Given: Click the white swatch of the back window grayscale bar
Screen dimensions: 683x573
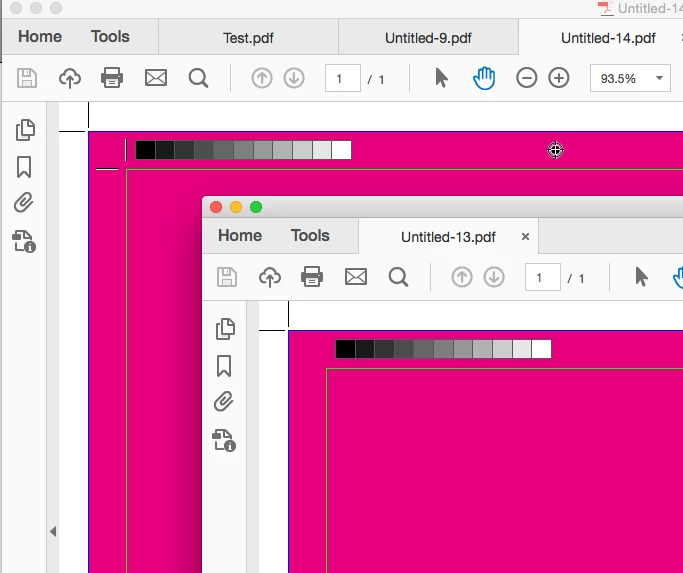Looking at the screenshot, I should click(x=341, y=150).
